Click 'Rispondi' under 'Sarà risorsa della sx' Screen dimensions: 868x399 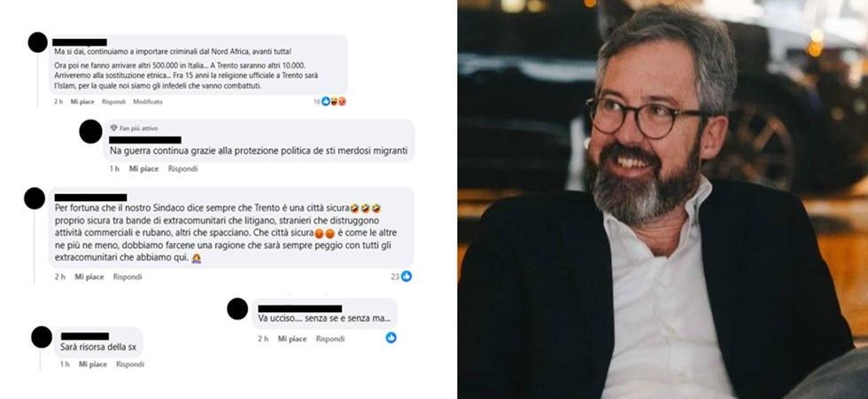130,364
